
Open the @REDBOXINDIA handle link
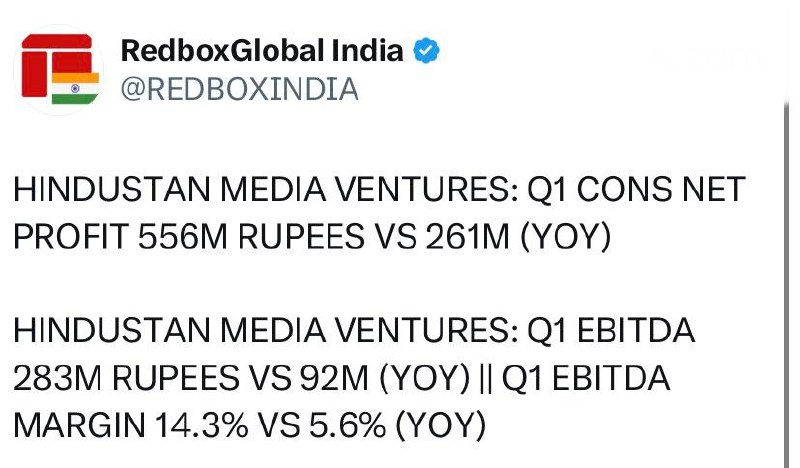click(240, 89)
